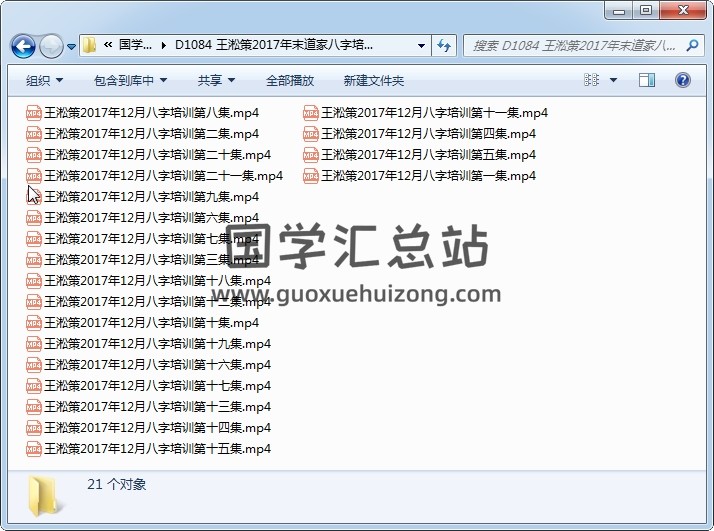The width and height of the screenshot is (714, 531).
Task: Select file name 王淞策2017年12月八字培训第二十集.mp4
Action: tap(158, 154)
